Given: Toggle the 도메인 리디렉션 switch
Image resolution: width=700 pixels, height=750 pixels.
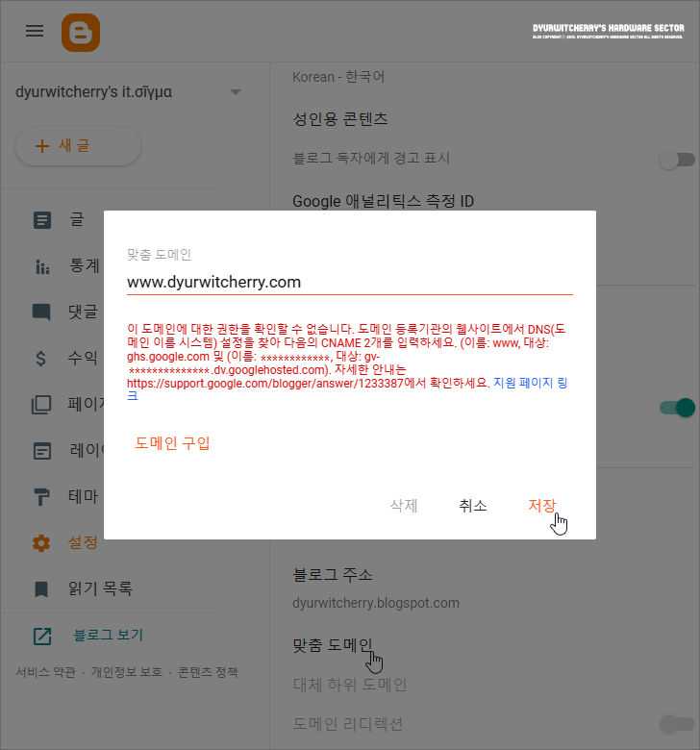Looking at the screenshot, I should pos(678,724).
